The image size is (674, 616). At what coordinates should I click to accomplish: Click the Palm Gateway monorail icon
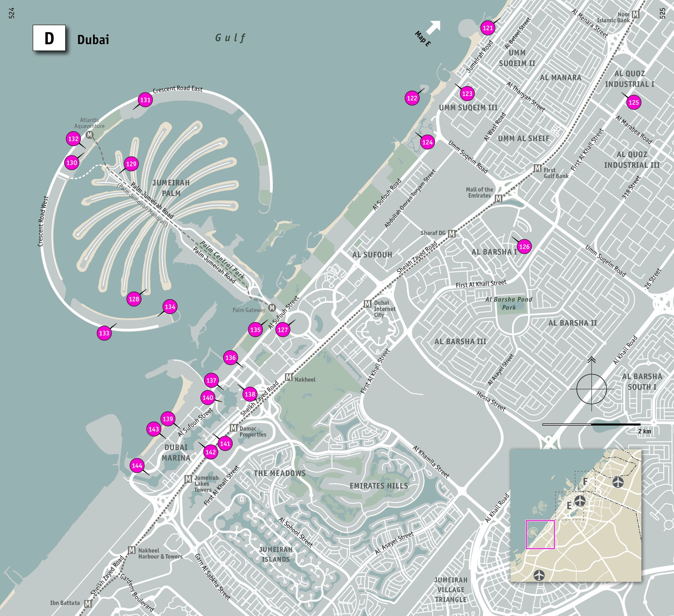(x=272, y=308)
